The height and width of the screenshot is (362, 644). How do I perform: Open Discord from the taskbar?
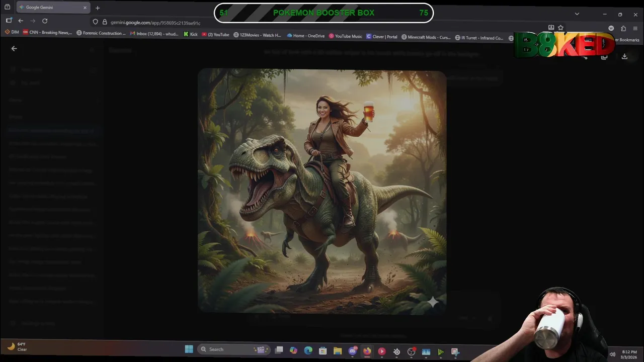[353, 351]
